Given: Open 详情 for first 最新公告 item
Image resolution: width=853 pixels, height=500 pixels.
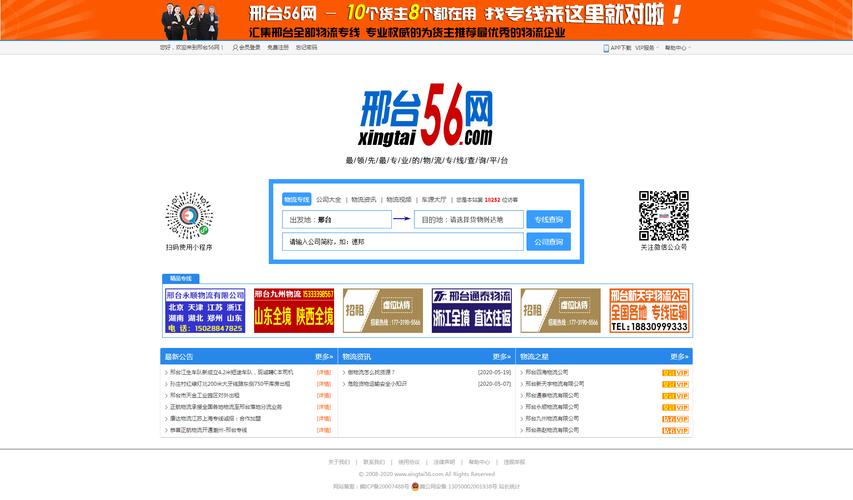Looking at the screenshot, I should click(x=324, y=373).
